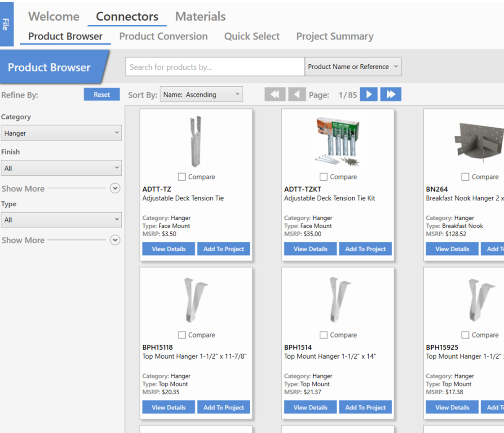Open the Quick Select tab
The width and height of the screenshot is (504, 433).
(252, 37)
